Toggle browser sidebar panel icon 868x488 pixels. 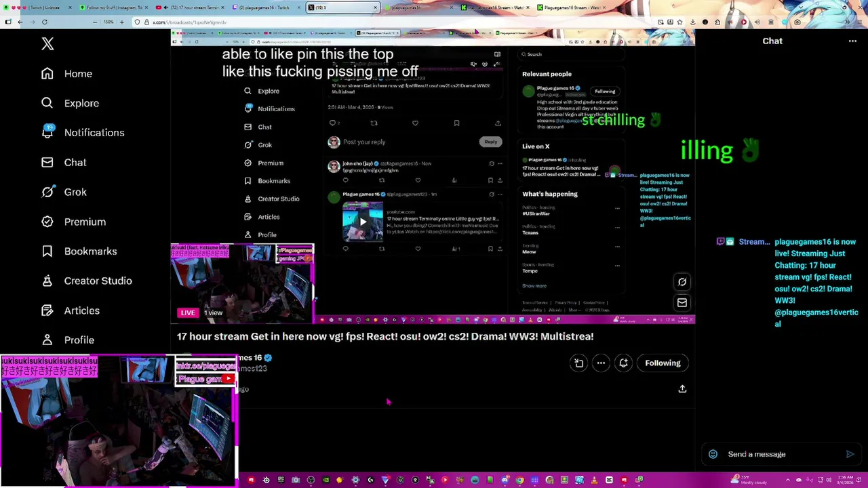[x=7, y=22]
